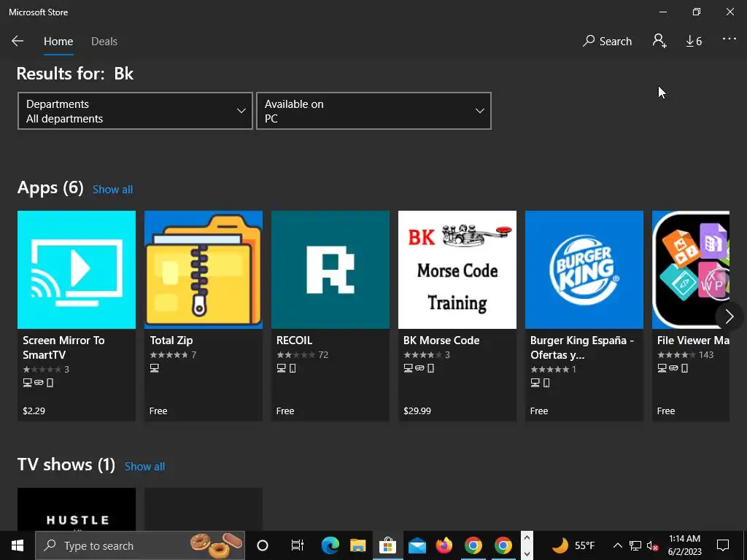Click the RECOIL title text

pos(295,341)
